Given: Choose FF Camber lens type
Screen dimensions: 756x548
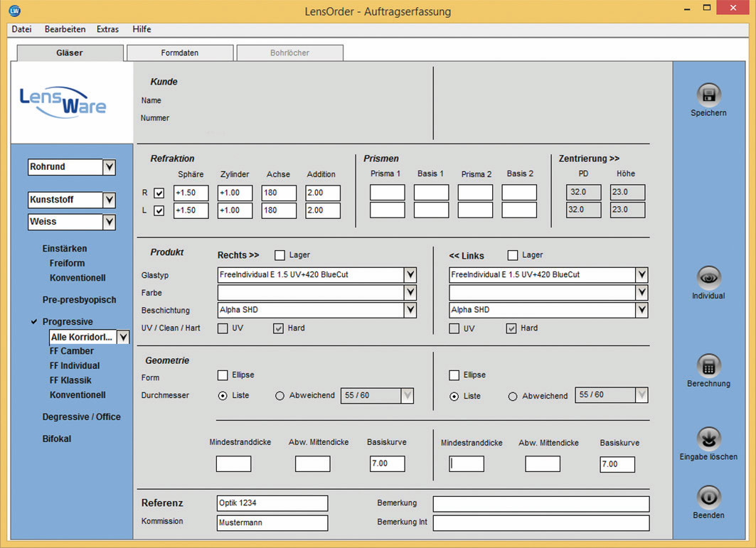Looking at the screenshot, I should pos(71,351).
